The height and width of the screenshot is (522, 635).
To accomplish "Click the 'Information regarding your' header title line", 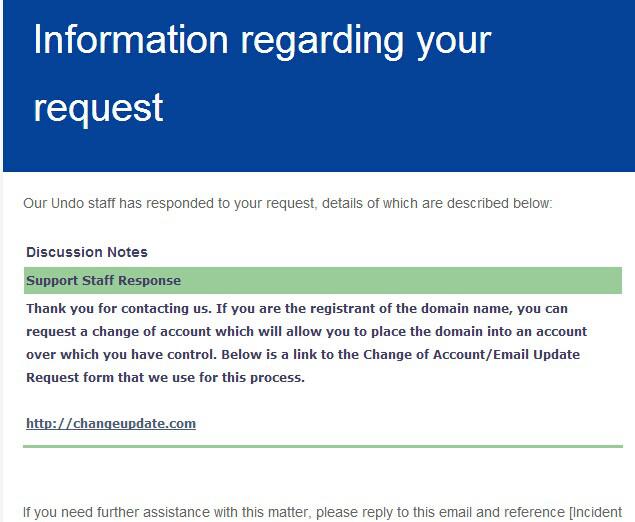I will click(262, 40).
